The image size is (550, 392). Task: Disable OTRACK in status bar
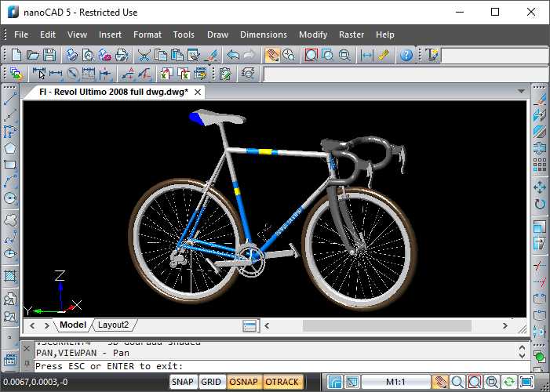pyautogui.click(x=282, y=382)
